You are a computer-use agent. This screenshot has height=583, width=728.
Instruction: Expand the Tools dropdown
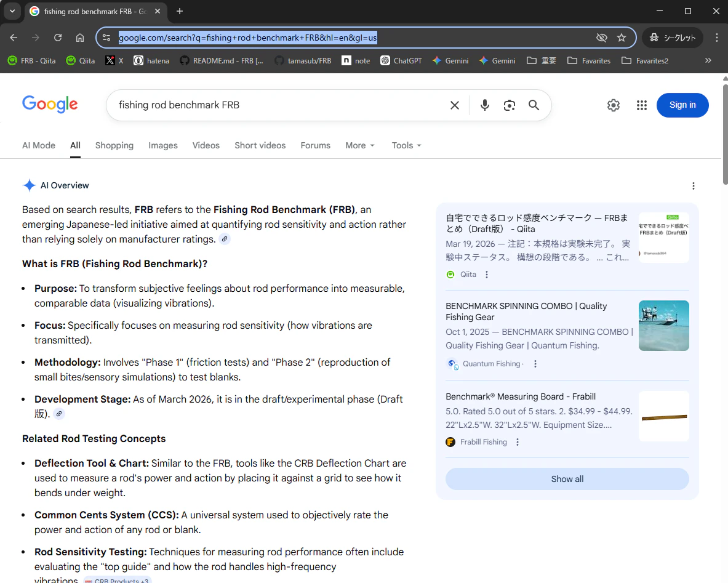point(406,145)
